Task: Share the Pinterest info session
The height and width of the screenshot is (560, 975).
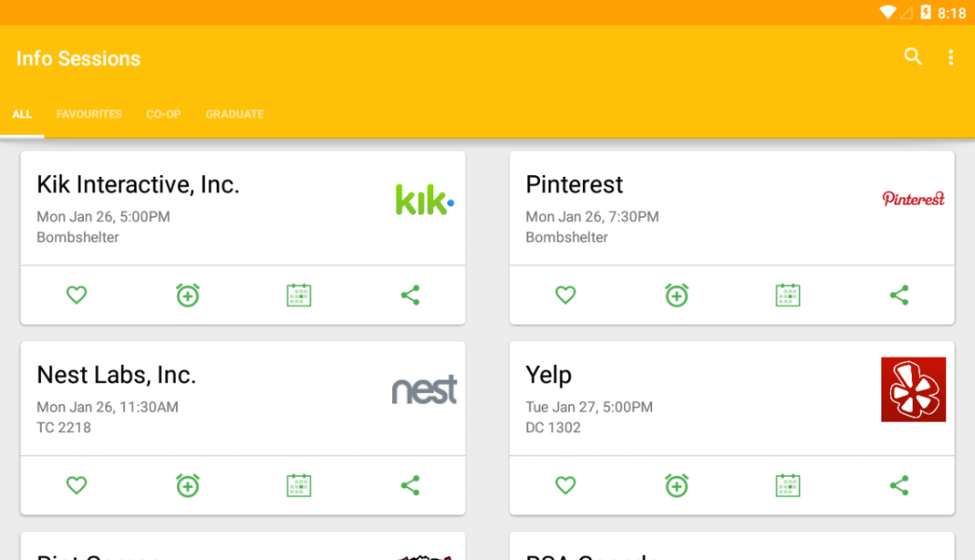Action: coord(899,295)
